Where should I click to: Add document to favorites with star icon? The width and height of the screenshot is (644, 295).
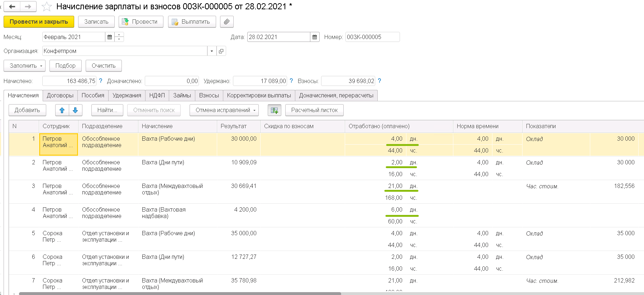coord(47,7)
